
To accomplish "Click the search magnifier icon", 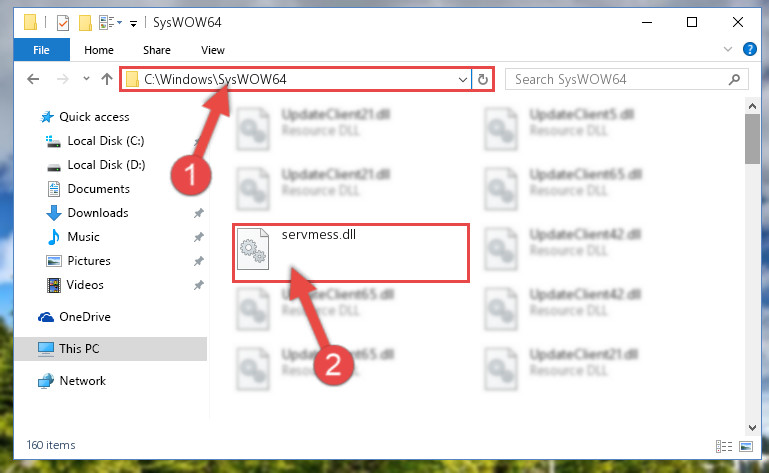I will (x=734, y=79).
